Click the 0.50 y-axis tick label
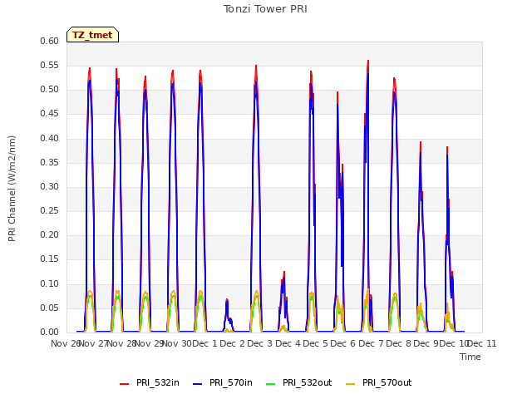Image resolution: width=532 pixels, height=399 pixels. (50, 90)
